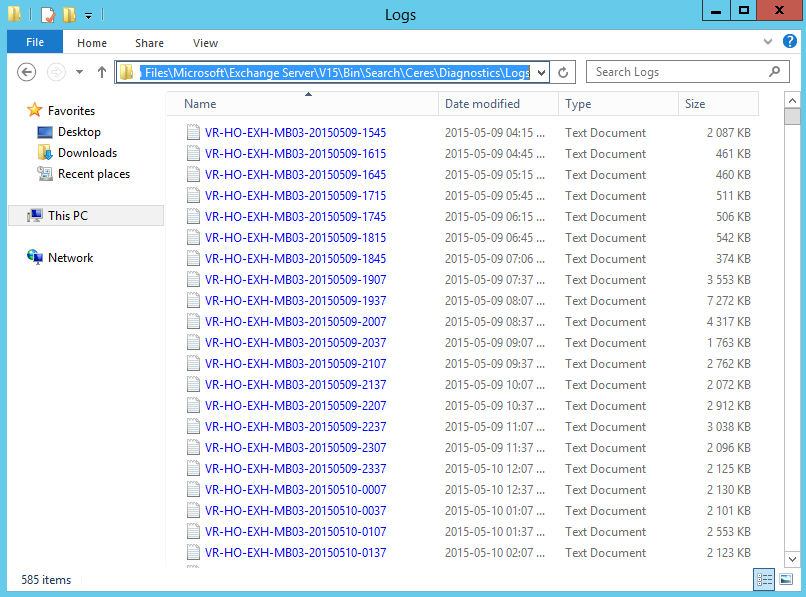
Task: Switch to the Home ribbon tab
Action: coord(92,43)
